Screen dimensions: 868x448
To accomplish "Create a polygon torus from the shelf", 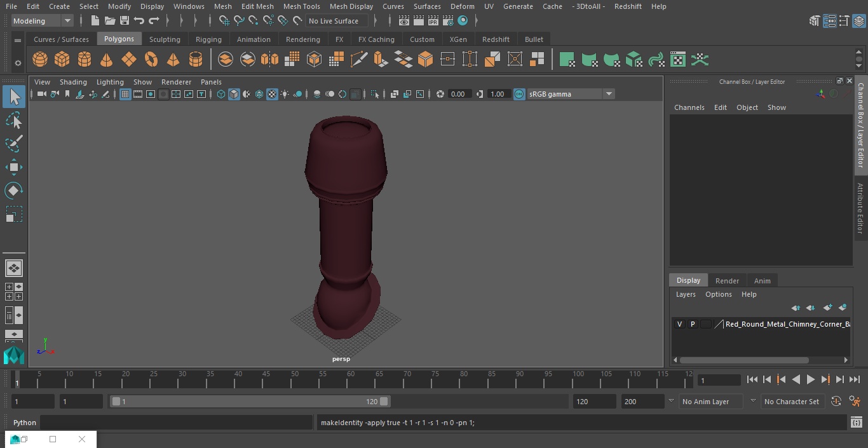I will click(151, 60).
